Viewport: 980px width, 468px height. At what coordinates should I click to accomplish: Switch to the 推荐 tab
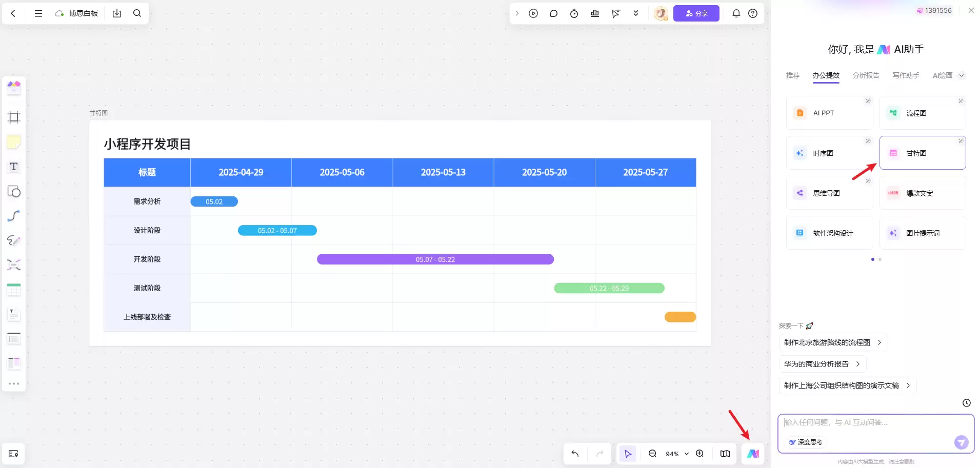click(792, 75)
